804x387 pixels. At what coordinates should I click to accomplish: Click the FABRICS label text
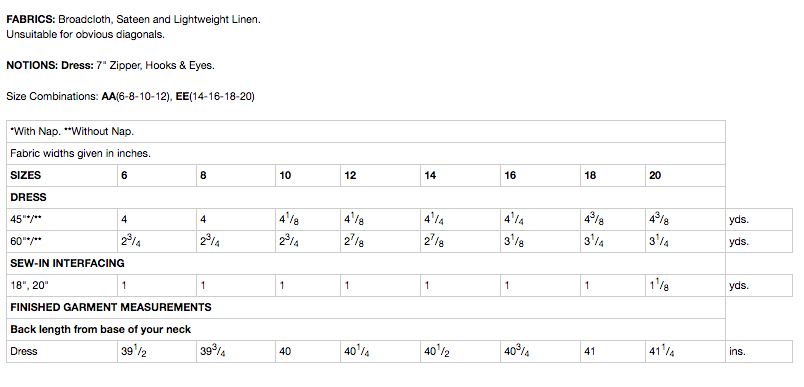coord(31,19)
